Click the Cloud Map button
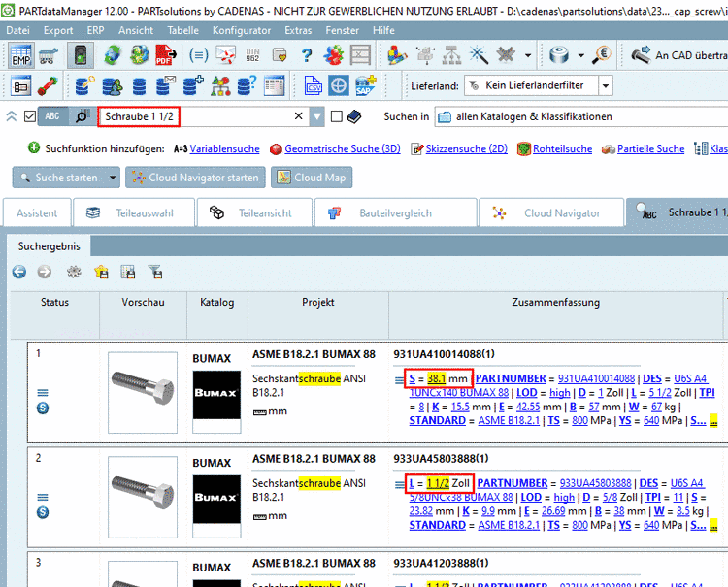 click(312, 178)
